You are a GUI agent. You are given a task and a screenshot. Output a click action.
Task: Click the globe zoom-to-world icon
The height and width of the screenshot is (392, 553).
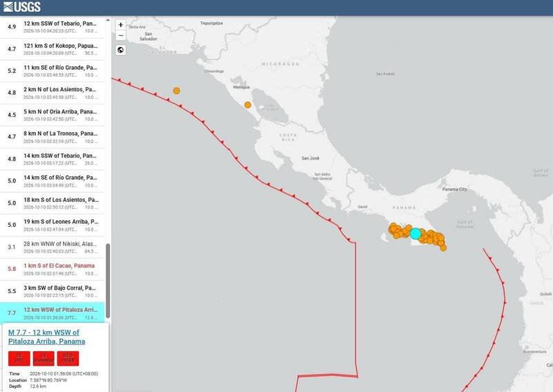[120, 50]
